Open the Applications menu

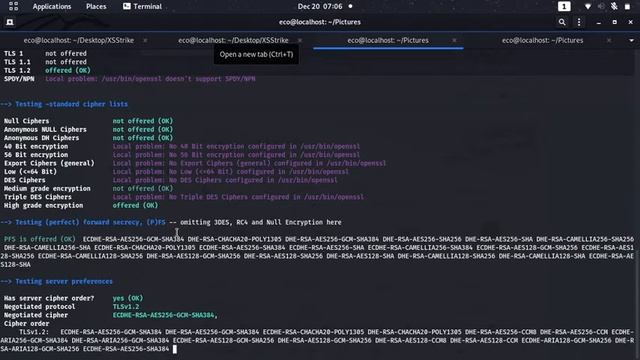click(x=52, y=7)
